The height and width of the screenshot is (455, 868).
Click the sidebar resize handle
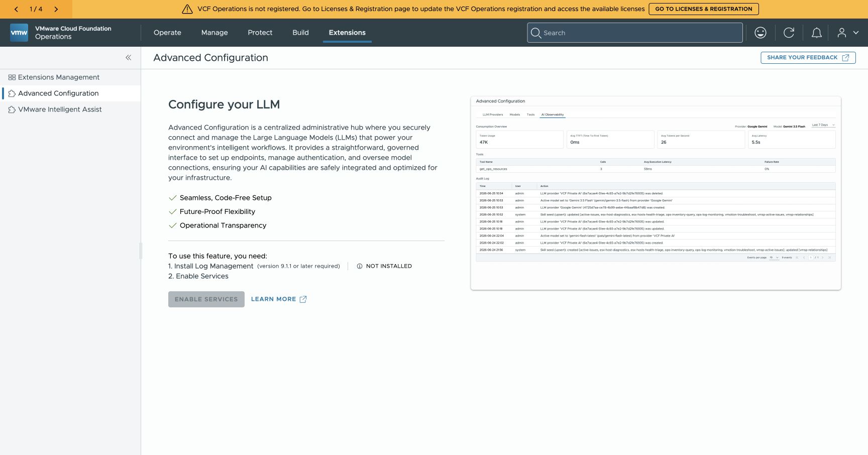click(141, 251)
